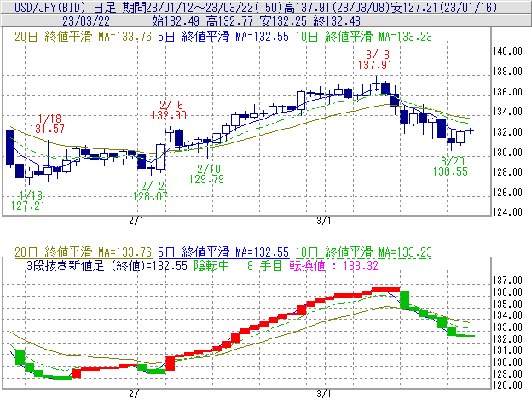Screen dimensions: 532x405
Task: Click the USD/JPY(BID) chart title text
Action: pos(49,7)
